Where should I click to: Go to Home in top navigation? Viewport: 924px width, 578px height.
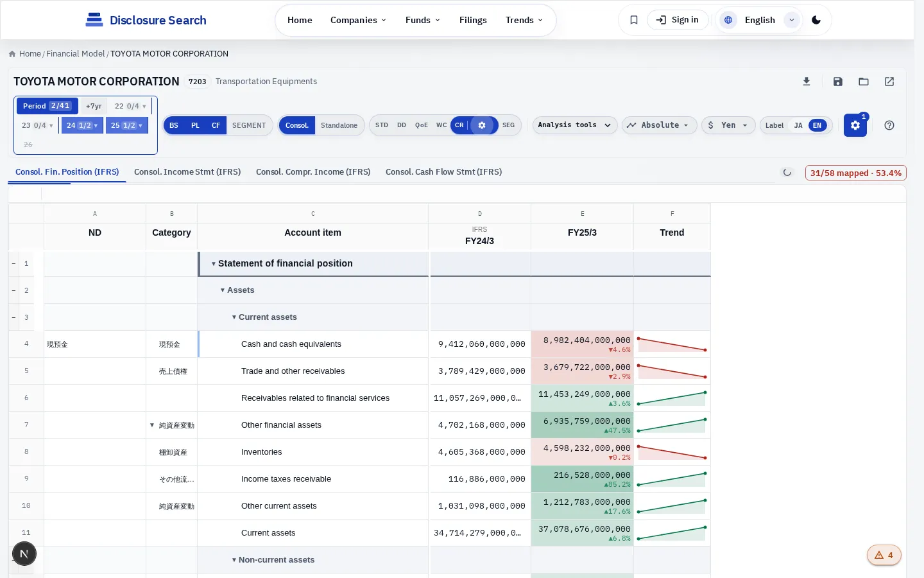(300, 20)
